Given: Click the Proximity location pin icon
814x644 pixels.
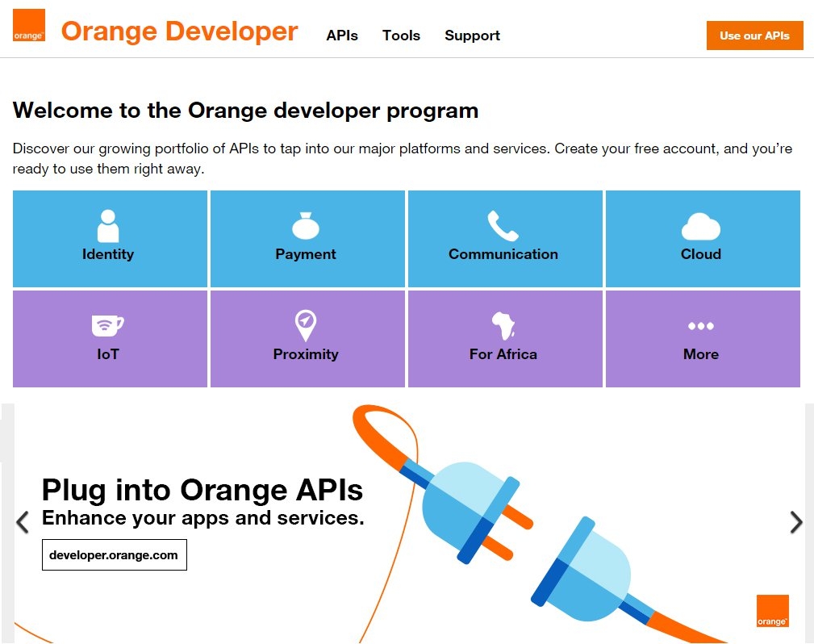Looking at the screenshot, I should click(306, 326).
